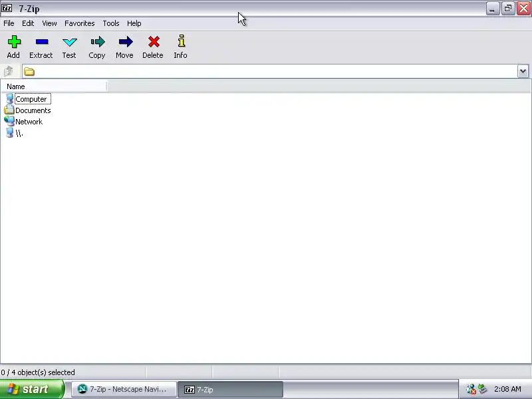
Task: Open the View menu
Action: [x=49, y=23]
